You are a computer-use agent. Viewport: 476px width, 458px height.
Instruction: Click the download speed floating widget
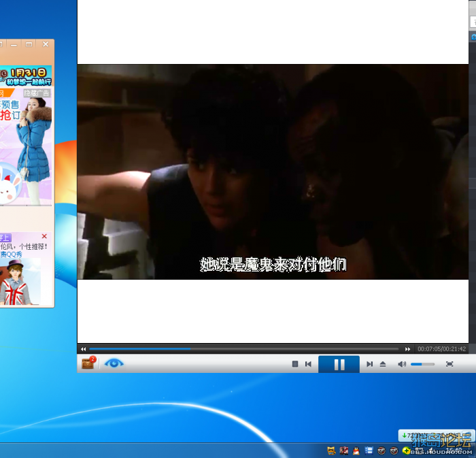click(437, 436)
